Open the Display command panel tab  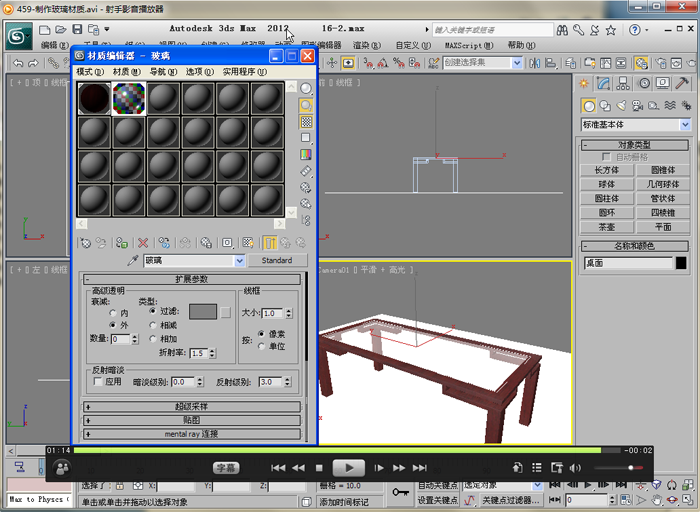tap(662, 83)
